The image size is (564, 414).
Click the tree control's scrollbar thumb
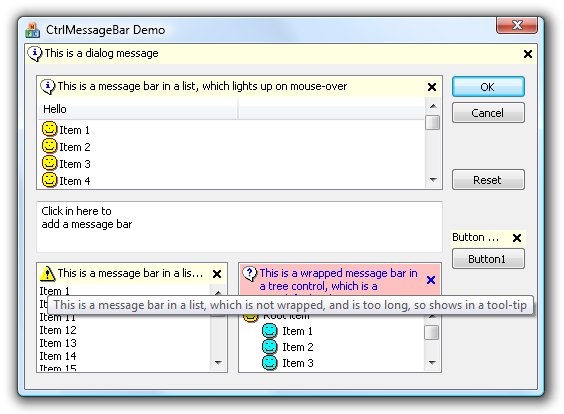coord(432,332)
